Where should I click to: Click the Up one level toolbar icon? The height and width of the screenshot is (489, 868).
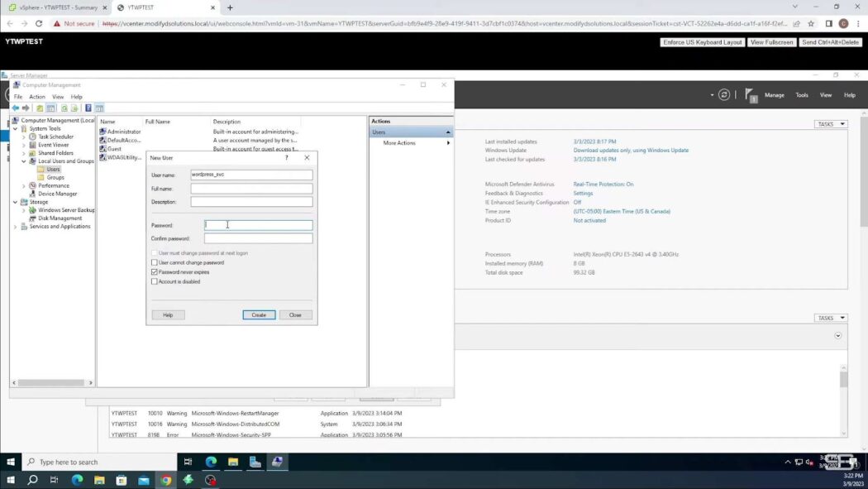(40, 108)
